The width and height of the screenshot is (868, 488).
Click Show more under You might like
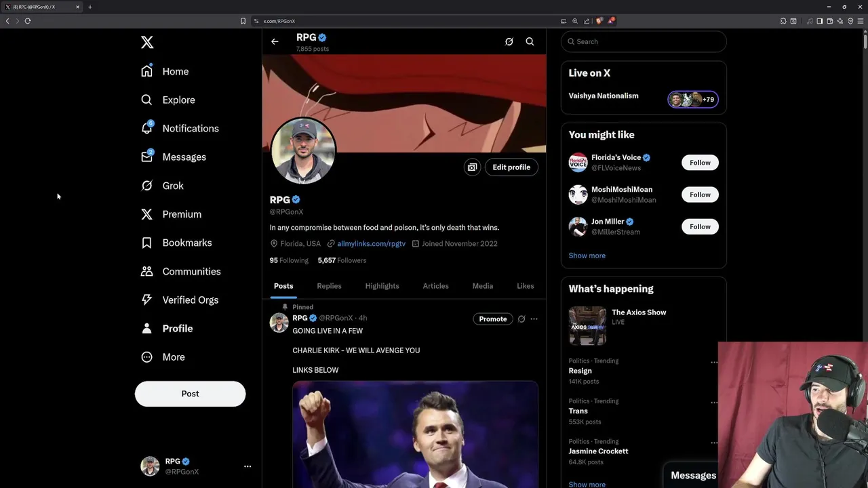pyautogui.click(x=587, y=256)
